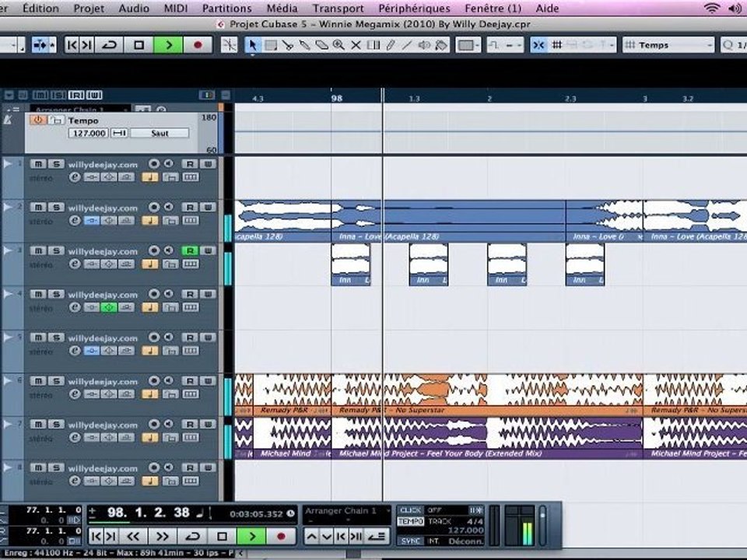The image size is (747, 560).
Task: Select the Zoom magnifier tool
Action: click(338, 45)
